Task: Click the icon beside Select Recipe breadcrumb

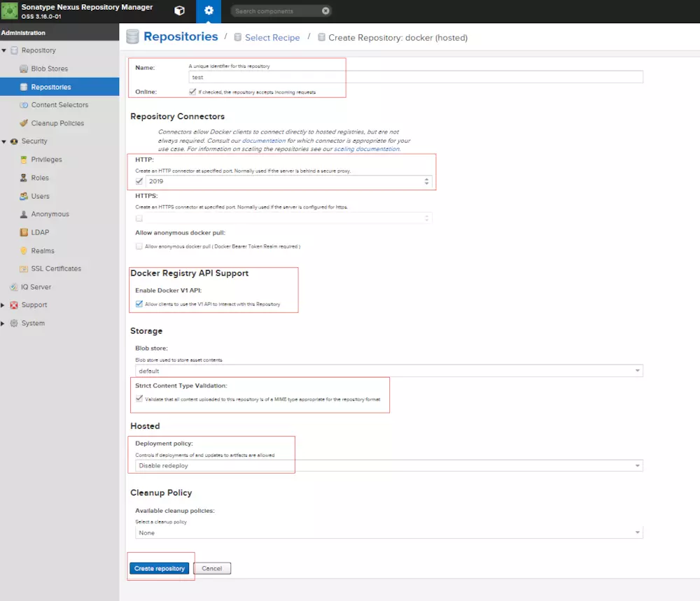Action: [238, 37]
